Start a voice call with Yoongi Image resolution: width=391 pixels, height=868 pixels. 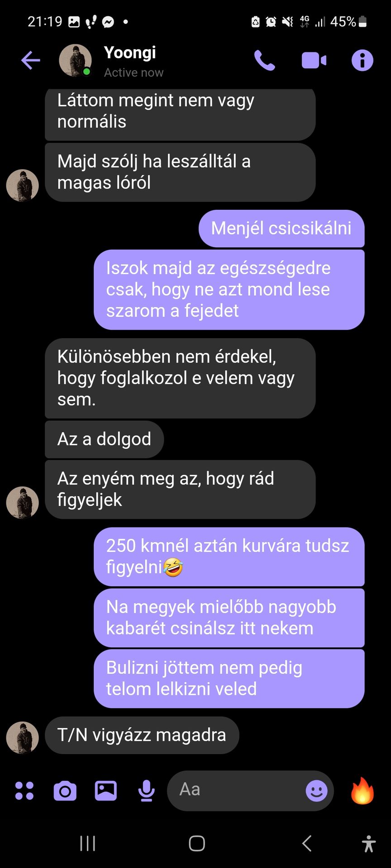[x=265, y=60]
